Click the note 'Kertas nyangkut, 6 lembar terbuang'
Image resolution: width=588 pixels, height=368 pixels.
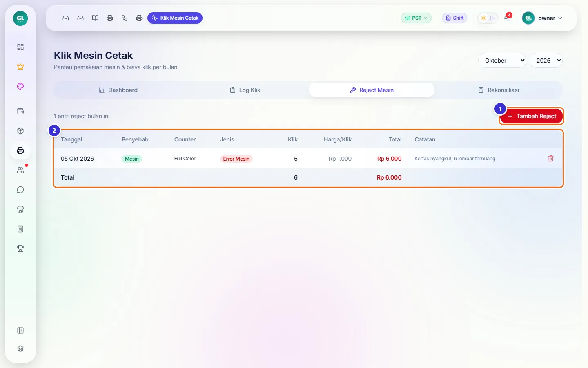[455, 159]
